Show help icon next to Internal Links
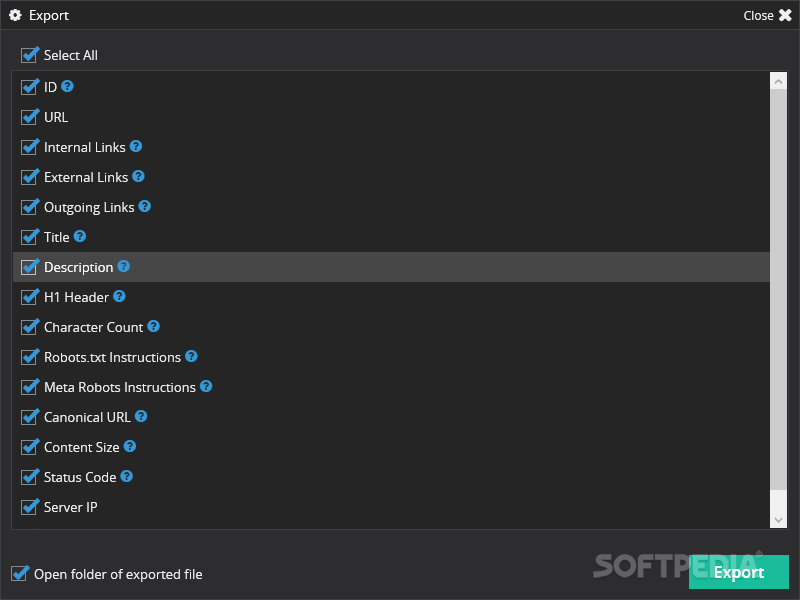 [x=136, y=146]
